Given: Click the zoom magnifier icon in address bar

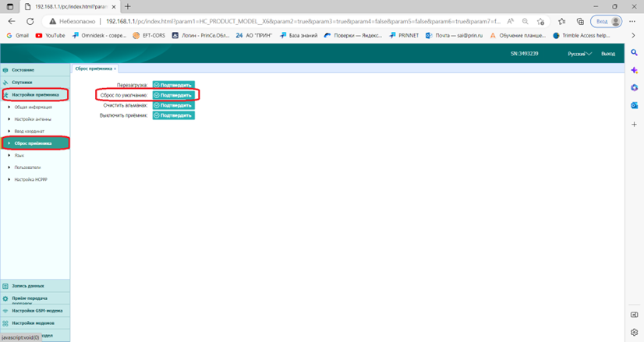Looking at the screenshot, I should (525, 21).
